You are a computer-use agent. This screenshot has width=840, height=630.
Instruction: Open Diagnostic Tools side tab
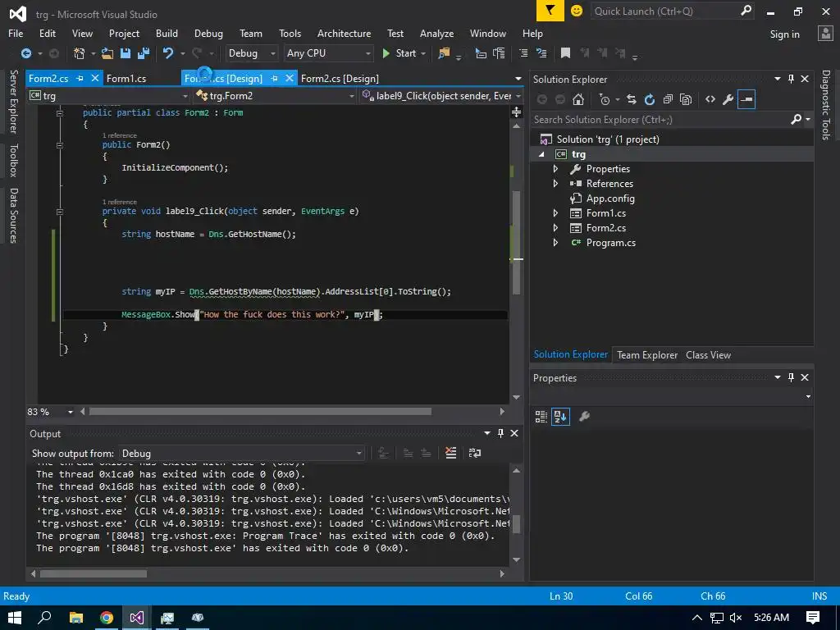[826, 105]
